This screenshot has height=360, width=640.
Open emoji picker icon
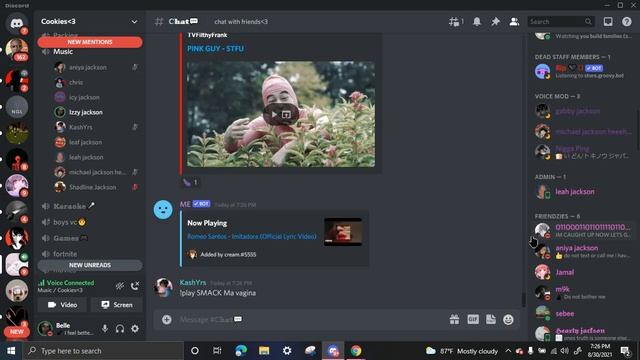508,320
